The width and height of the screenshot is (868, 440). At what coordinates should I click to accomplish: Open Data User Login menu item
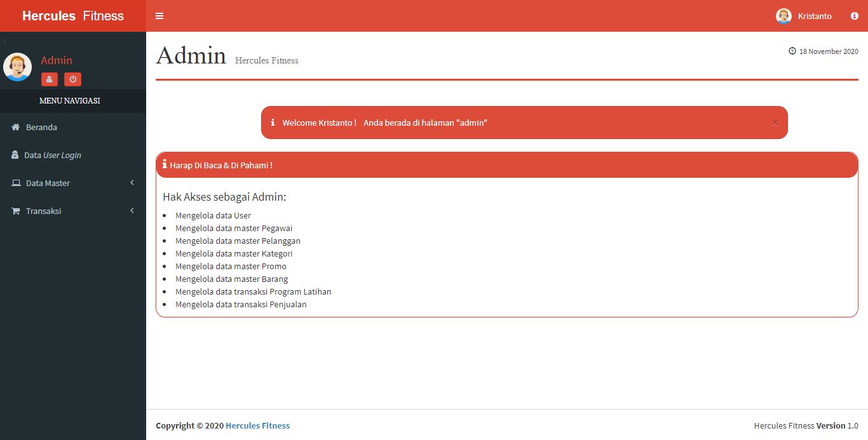(73, 155)
